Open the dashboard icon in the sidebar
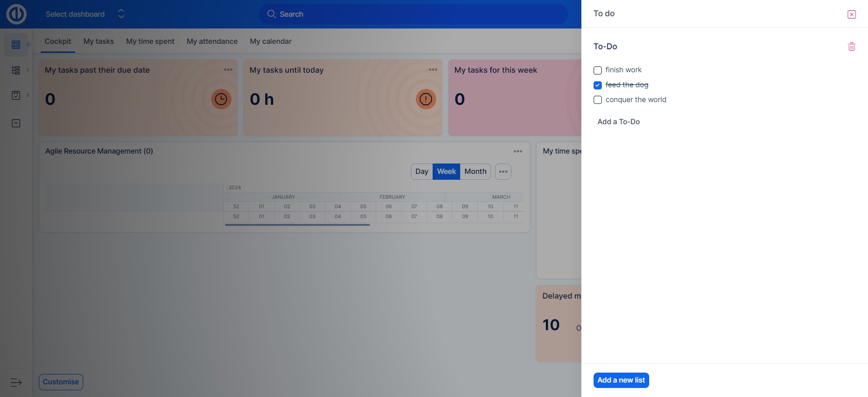 click(x=16, y=45)
